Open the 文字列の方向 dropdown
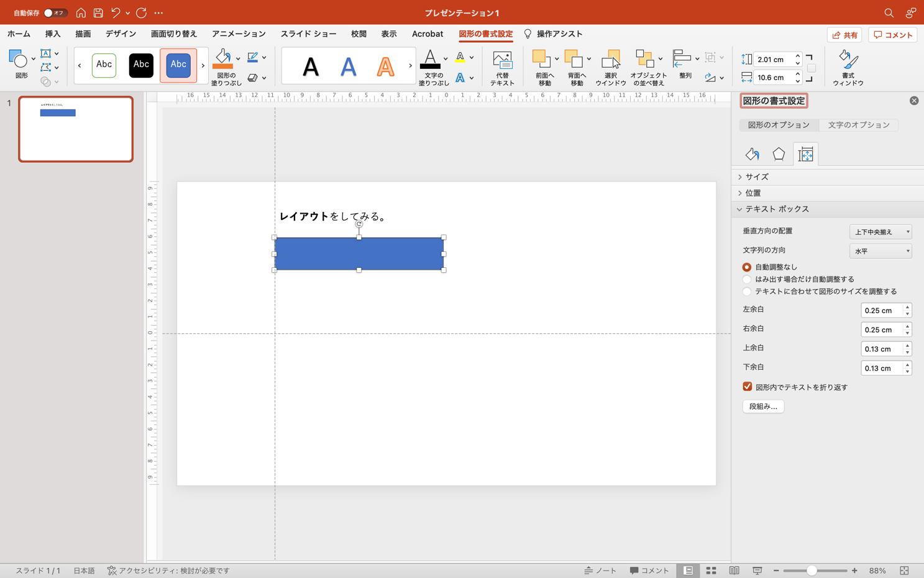Screen dimensions: 924x578 880,251
